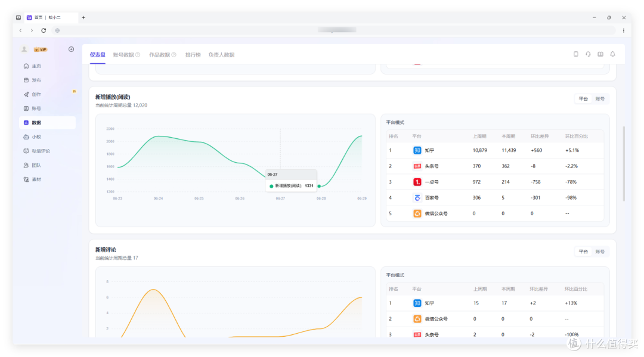Click the 一点号 icon in 新增播放 table

[x=417, y=182]
